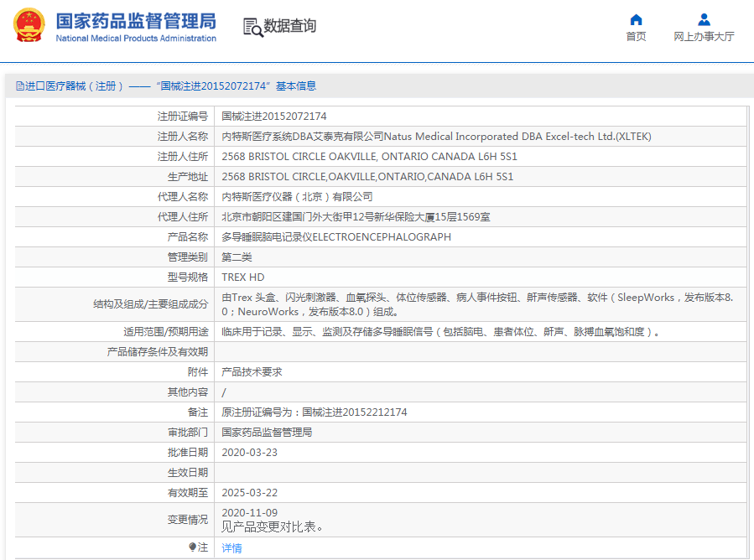Open the 首页 text link

tap(636, 37)
